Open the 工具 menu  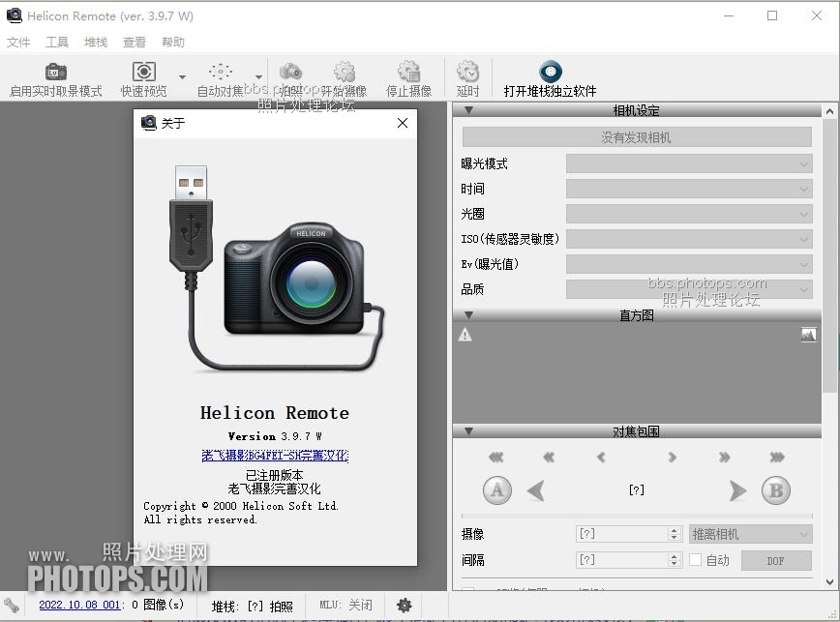[57, 43]
